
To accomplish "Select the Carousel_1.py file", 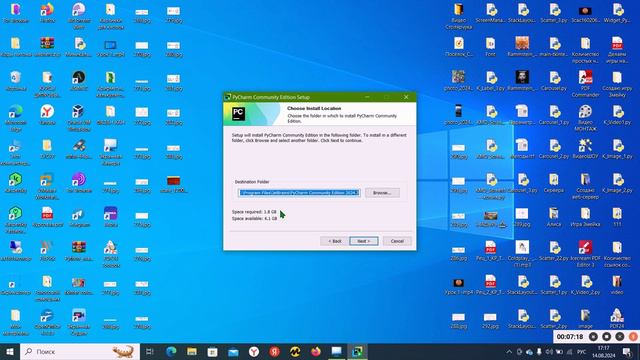I will click(x=554, y=115).
